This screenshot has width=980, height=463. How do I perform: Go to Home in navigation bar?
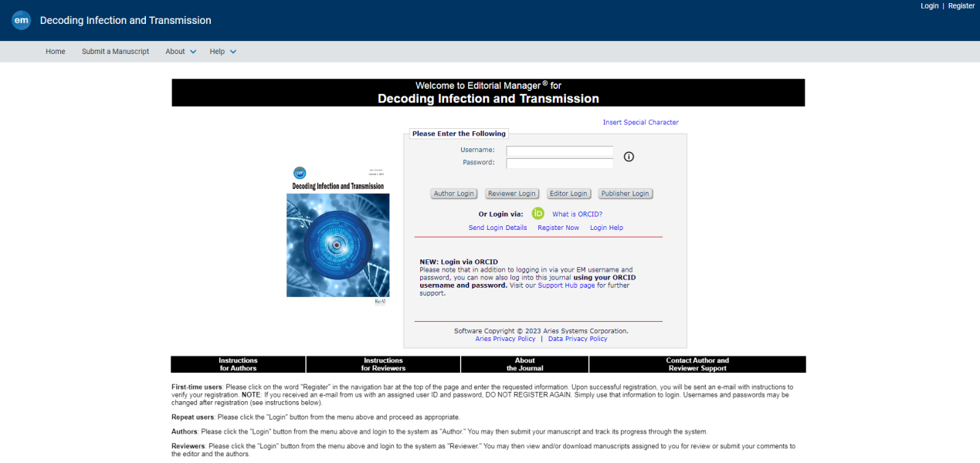56,52
